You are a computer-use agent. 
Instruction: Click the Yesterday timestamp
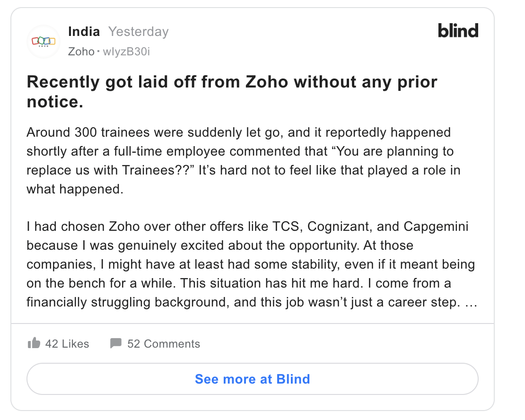point(138,32)
